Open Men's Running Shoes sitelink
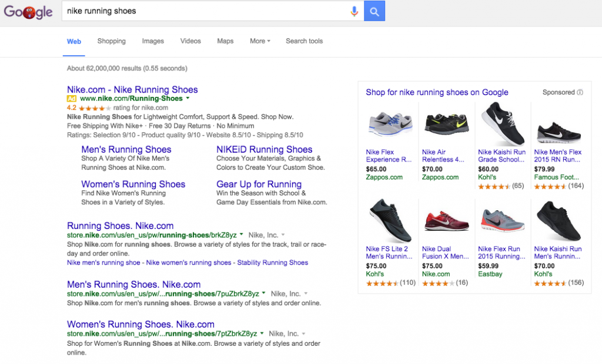Screen dimensions: 602x364 click(126, 149)
